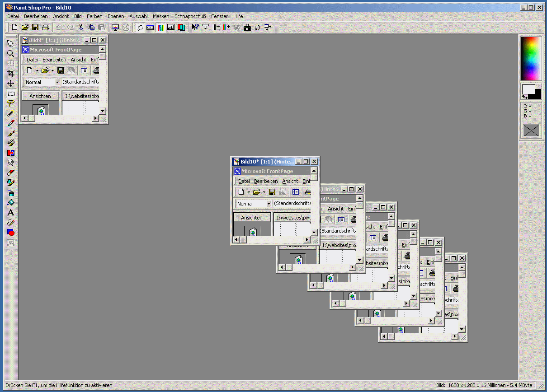Open the Ebenen menu
The height and width of the screenshot is (392, 547).
click(x=116, y=16)
